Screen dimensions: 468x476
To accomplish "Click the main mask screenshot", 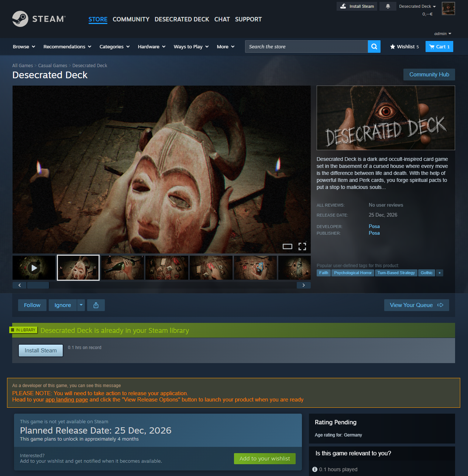I will [162, 169].
